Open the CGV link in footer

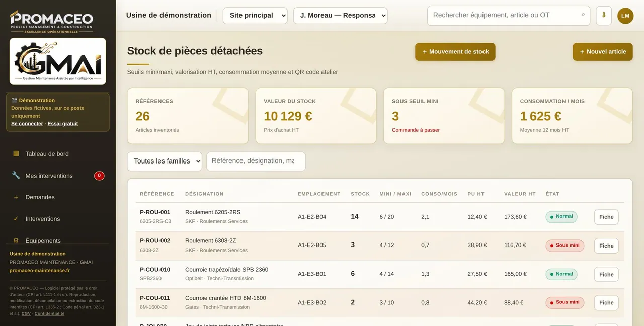click(26, 314)
